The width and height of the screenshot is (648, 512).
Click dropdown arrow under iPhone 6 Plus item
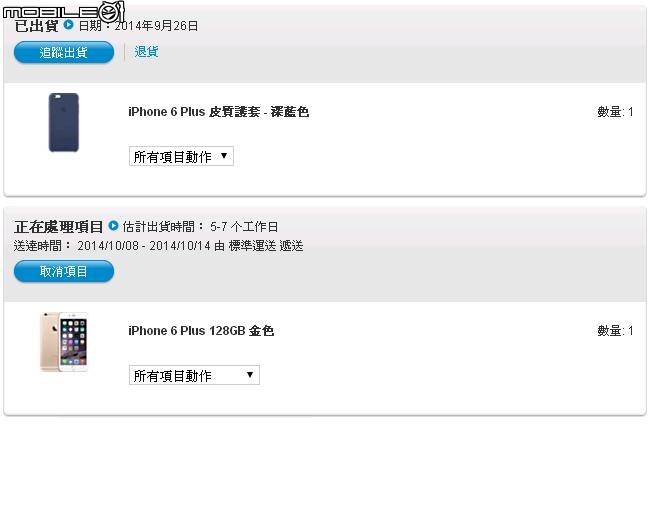(x=250, y=375)
